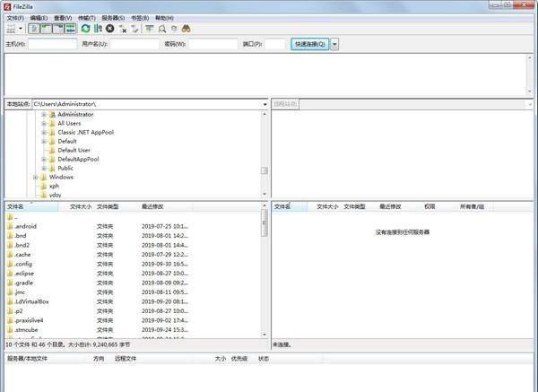Select the .stmcube folder icon
The height and width of the screenshot is (392, 538).
click(10, 330)
